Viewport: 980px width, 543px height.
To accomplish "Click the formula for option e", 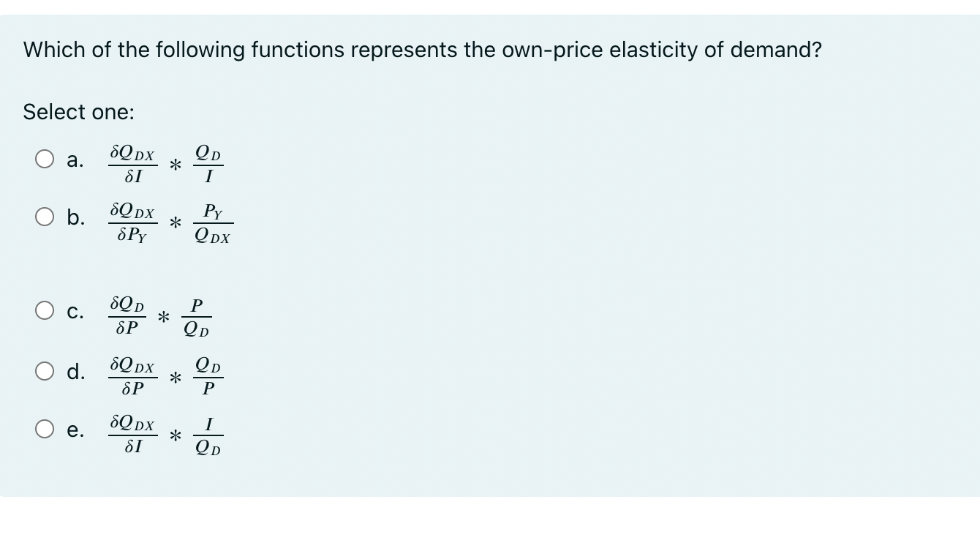I will [x=167, y=435].
